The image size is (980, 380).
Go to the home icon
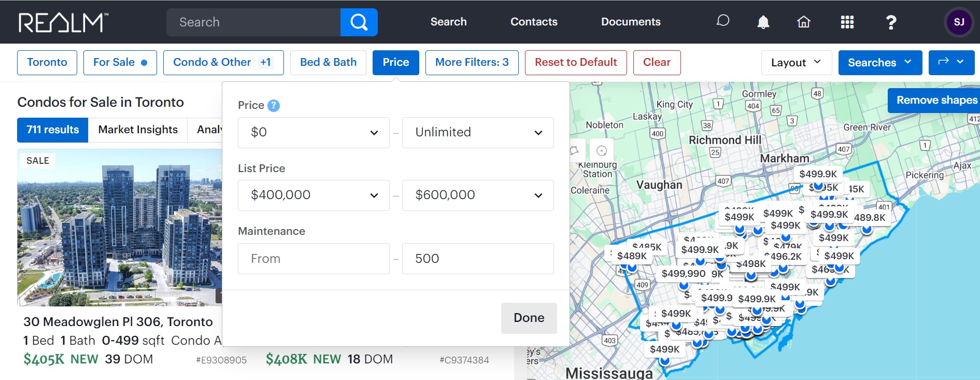point(803,22)
